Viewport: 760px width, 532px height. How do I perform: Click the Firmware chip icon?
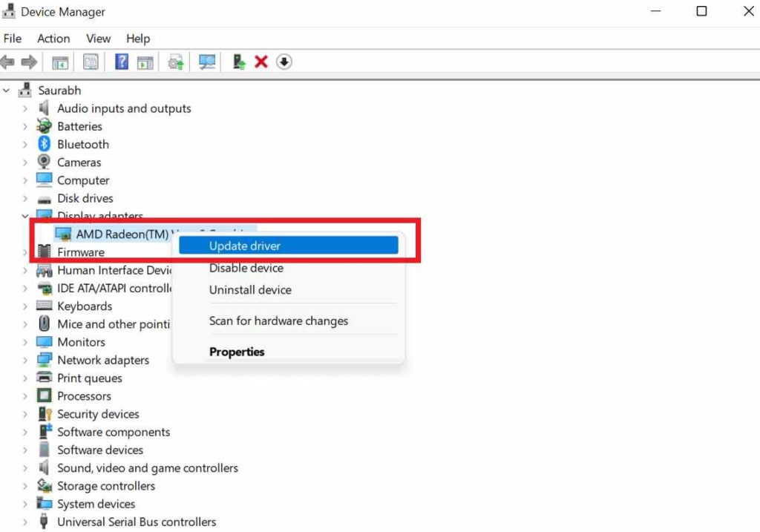coord(44,252)
